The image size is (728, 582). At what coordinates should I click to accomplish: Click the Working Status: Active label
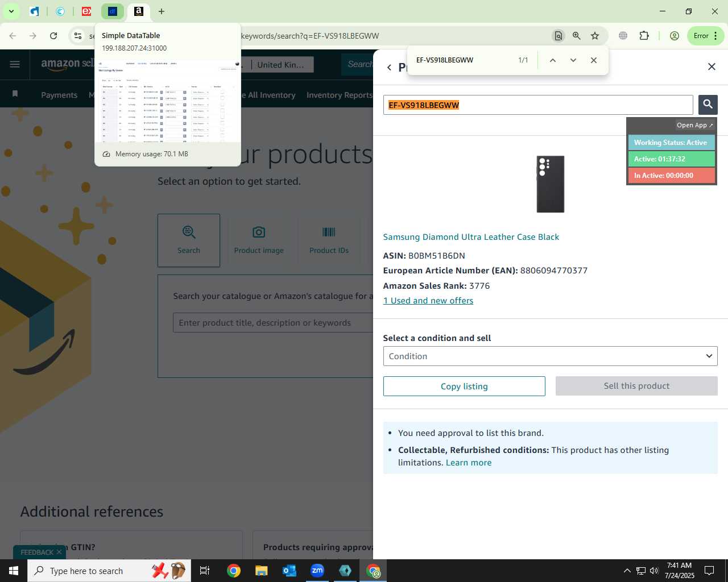(671, 143)
